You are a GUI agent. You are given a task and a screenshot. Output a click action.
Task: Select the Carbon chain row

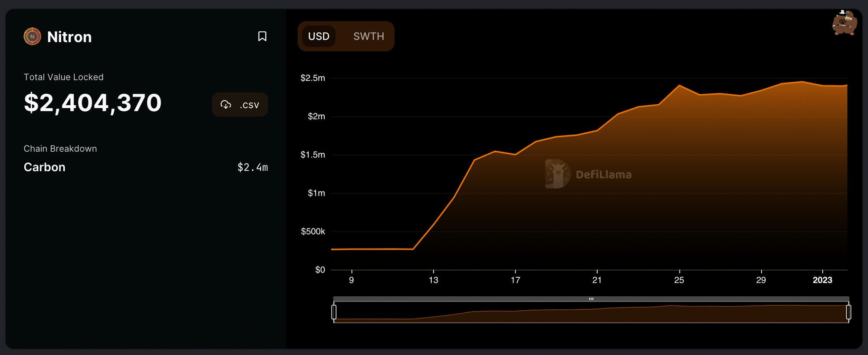point(146,167)
